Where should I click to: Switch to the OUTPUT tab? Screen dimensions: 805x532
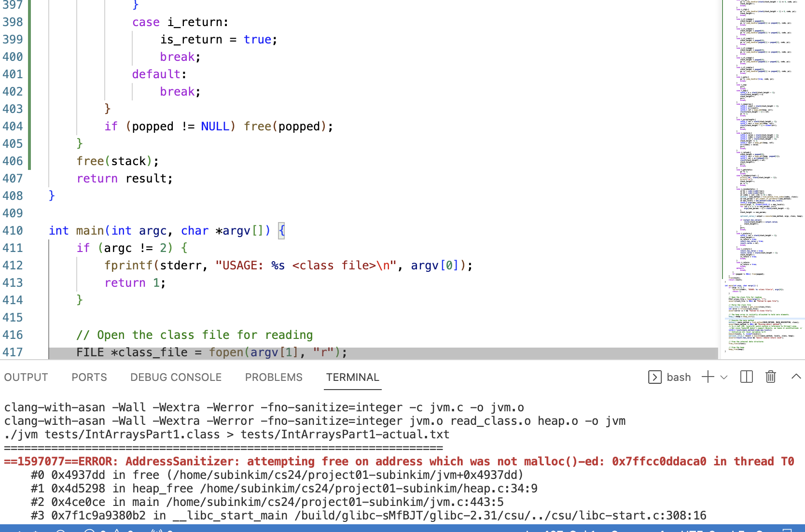[26, 378]
